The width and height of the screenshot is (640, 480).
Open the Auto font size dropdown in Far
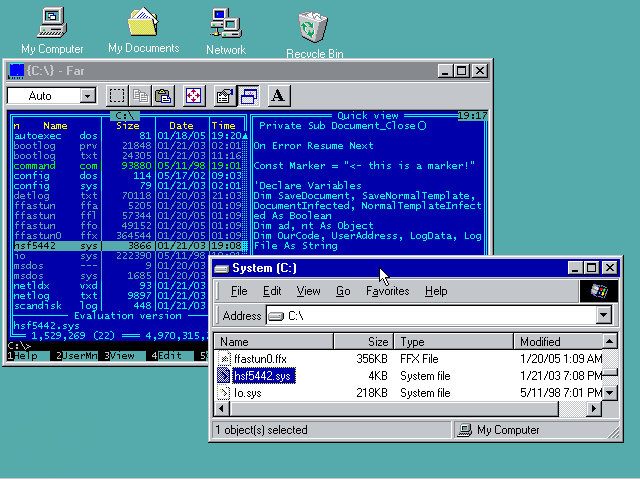pos(87,96)
